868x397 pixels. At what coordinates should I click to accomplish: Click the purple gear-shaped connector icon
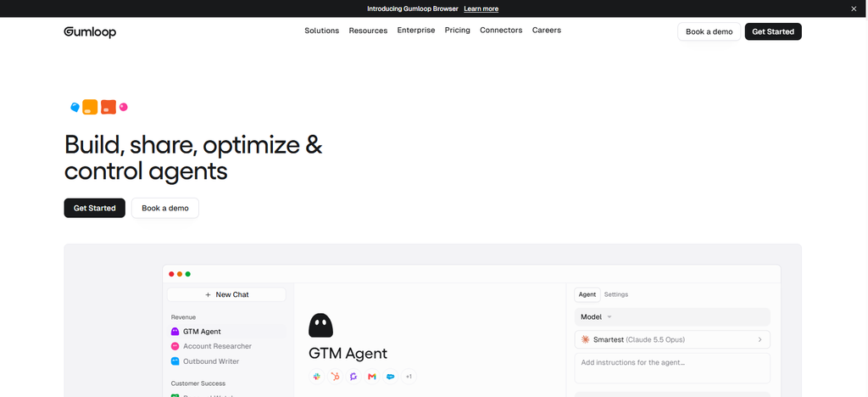(353, 377)
